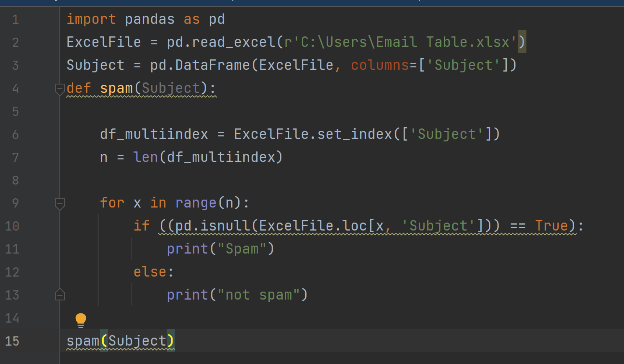Click the function name 'spam' in def line
The width and height of the screenshot is (624, 364).
(x=116, y=88)
